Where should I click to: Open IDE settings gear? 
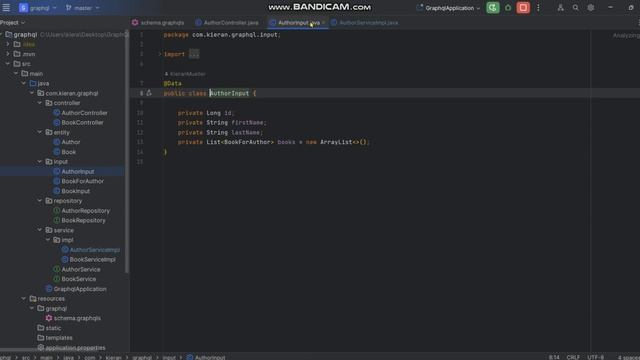(x=591, y=8)
